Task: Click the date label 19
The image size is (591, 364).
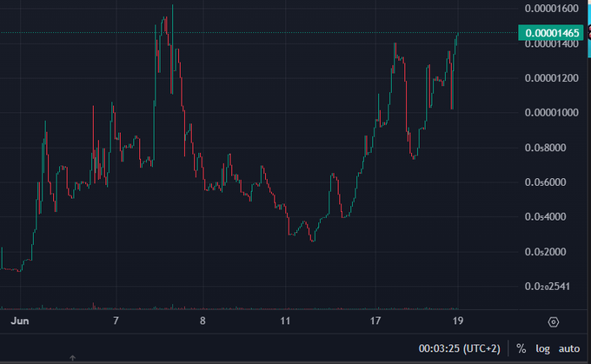Action: pyautogui.click(x=457, y=321)
